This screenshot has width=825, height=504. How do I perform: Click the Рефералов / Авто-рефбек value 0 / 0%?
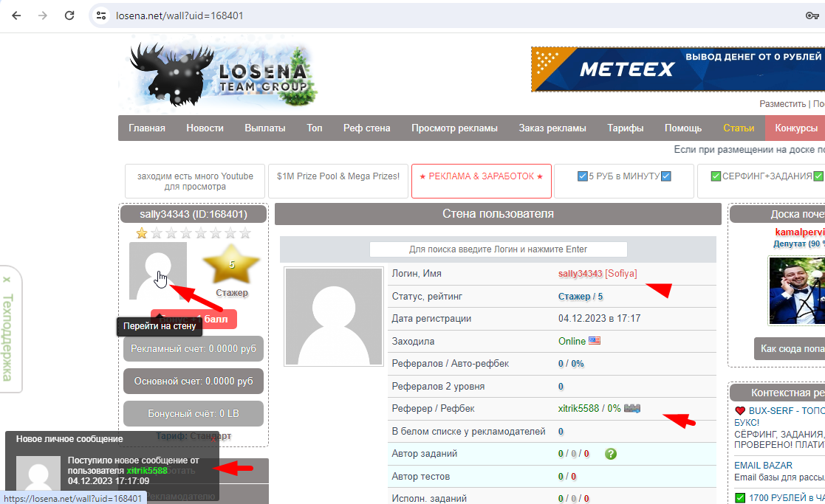pos(571,364)
